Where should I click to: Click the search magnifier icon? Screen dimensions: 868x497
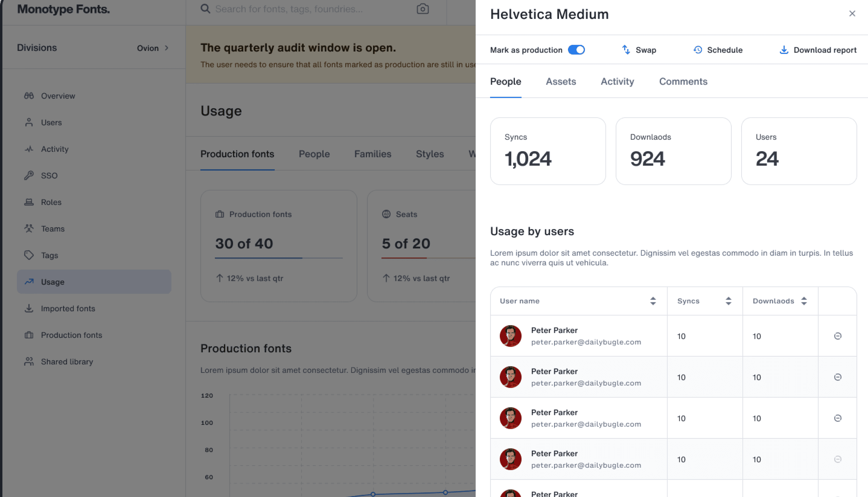tap(205, 9)
